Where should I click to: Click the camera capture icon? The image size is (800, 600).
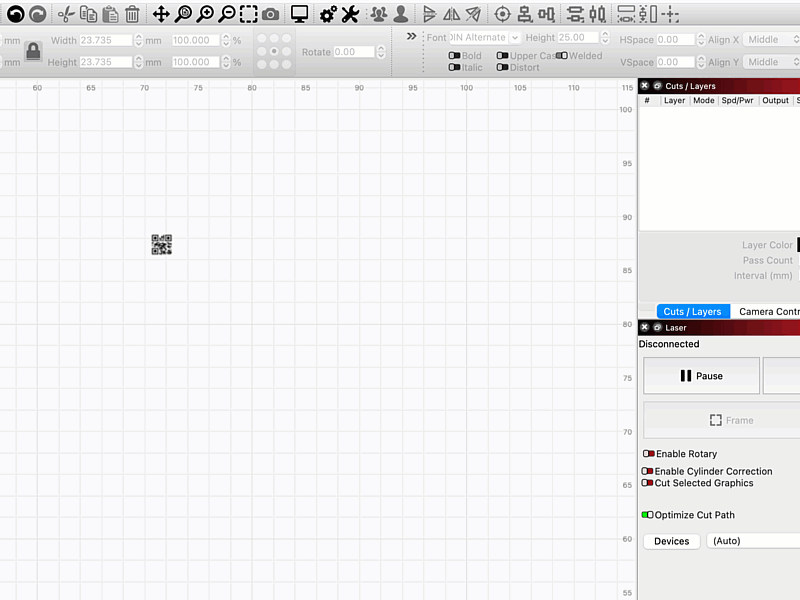coord(271,14)
